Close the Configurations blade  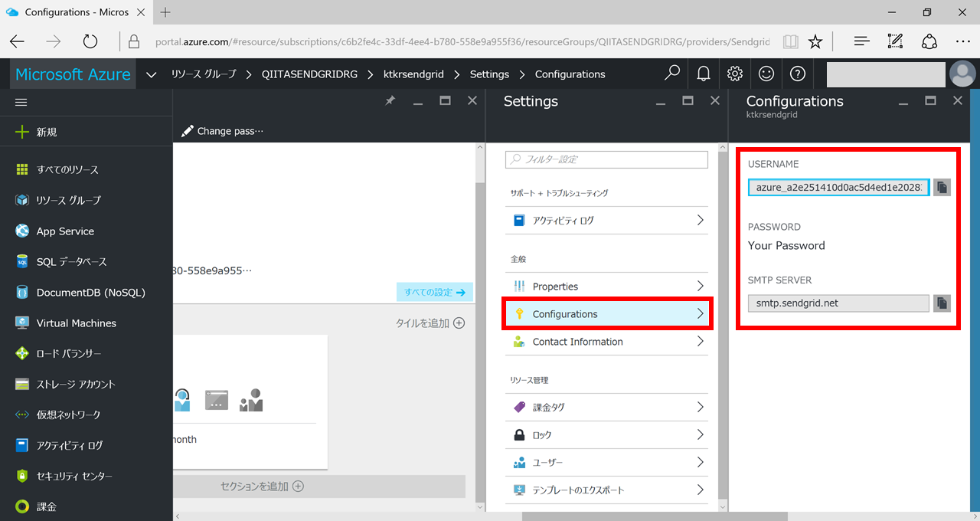point(957,100)
